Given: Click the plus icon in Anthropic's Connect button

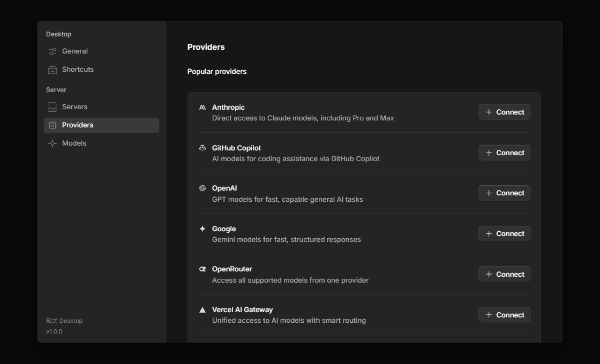Looking at the screenshot, I should tap(489, 112).
